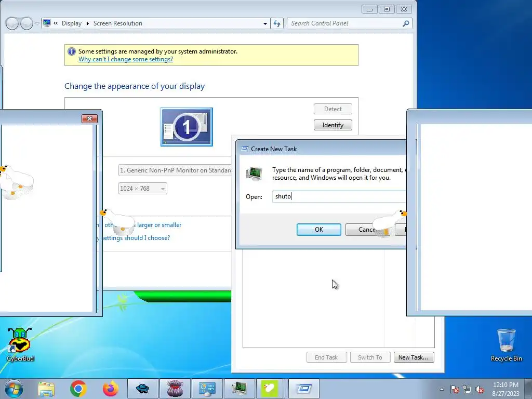
Task: Select the monitor 1 display thumbnail
Action: tap(187, 127)
